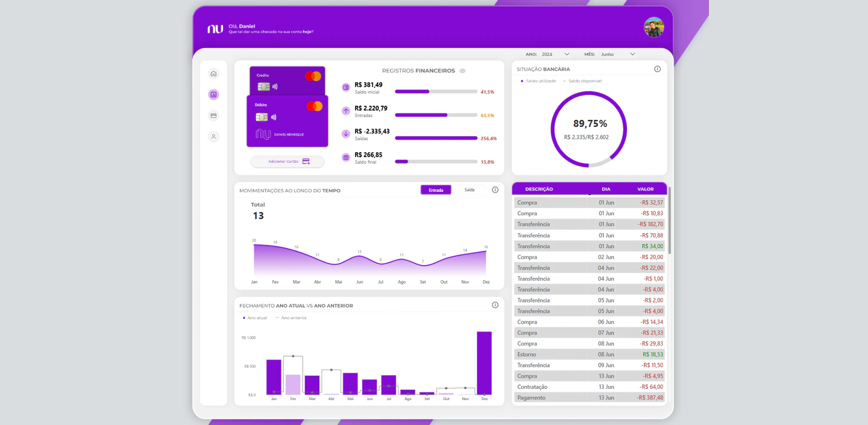Click the Saldo inicial icon
This screenshot has width=868, height=425.
coord(346,87)
